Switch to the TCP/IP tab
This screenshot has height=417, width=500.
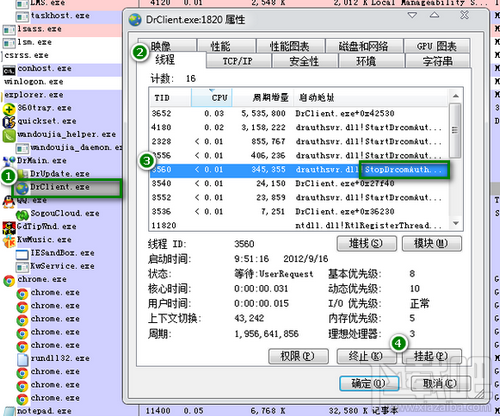coord(238,61)
